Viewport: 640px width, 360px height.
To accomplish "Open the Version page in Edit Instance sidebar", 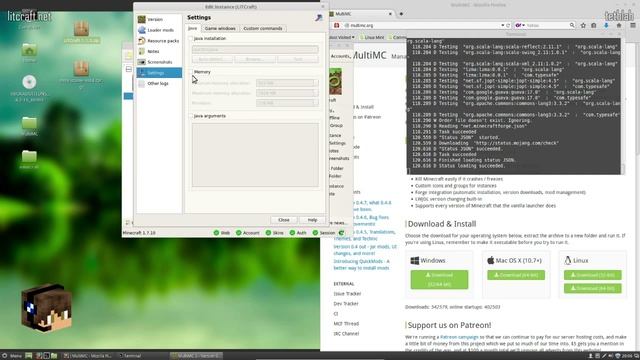I will pyautogui.click(x=159, y=19).
